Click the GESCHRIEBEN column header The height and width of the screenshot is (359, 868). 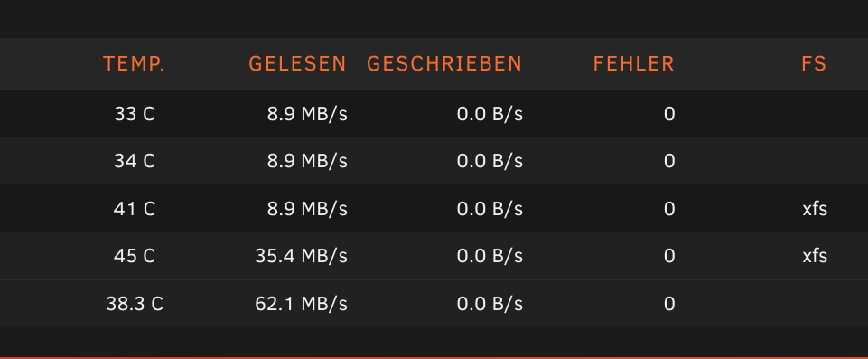[x=444, y=64]
